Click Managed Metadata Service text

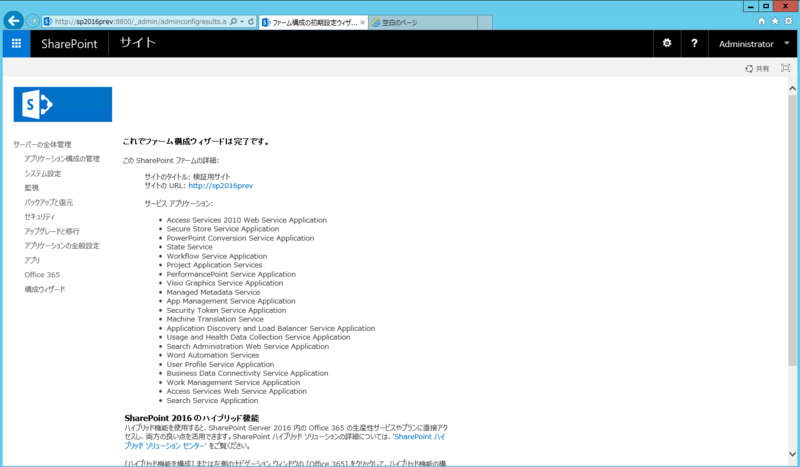point(213,292)
